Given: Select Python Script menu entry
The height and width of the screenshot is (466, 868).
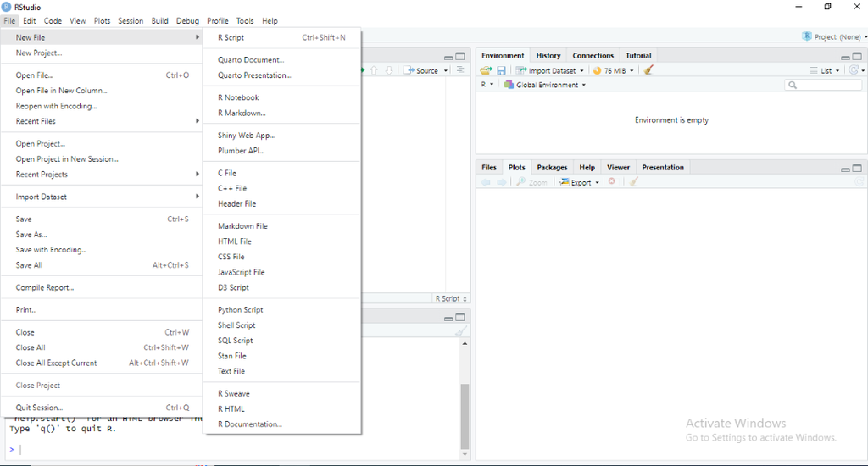Looking at the screenshot, I should coord(281,310).
